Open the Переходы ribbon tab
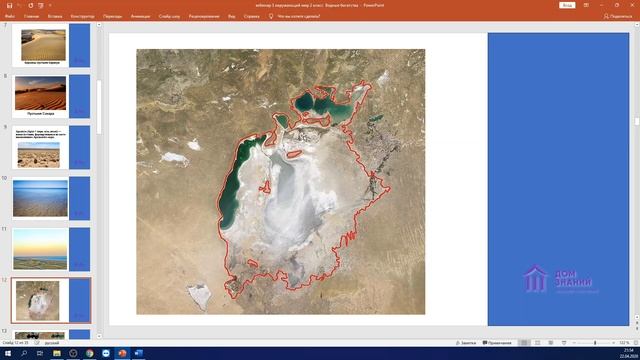640x360 pixels. [x=112, y=16]
